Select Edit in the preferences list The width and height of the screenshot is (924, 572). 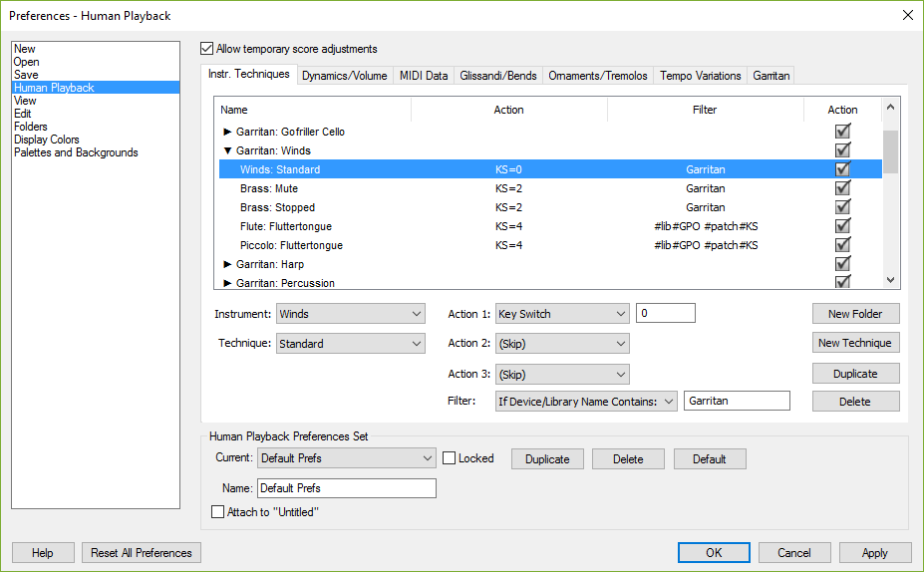tap(96, 113)
